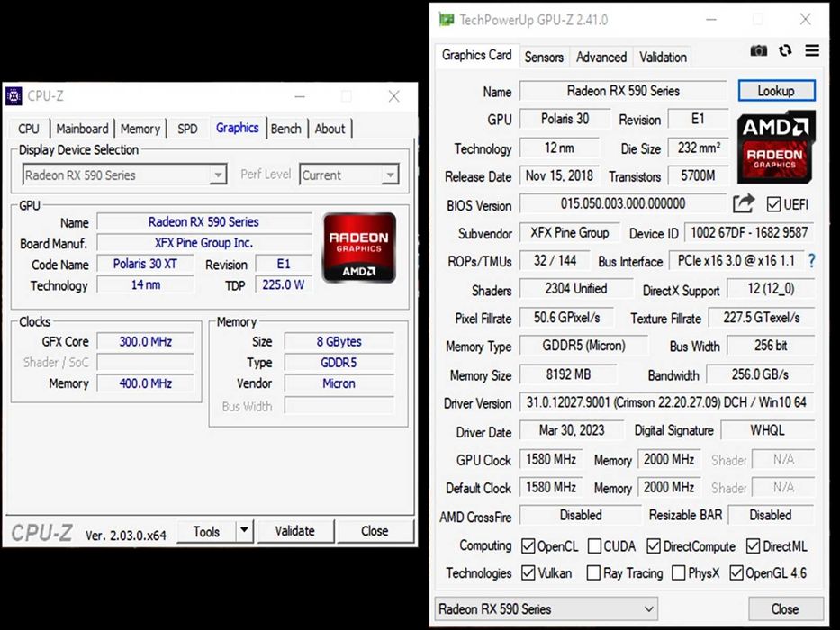Toggle the Ray Tracing checkbox
The height and width of the screenshot is (630, 840).
pos(593,572)
